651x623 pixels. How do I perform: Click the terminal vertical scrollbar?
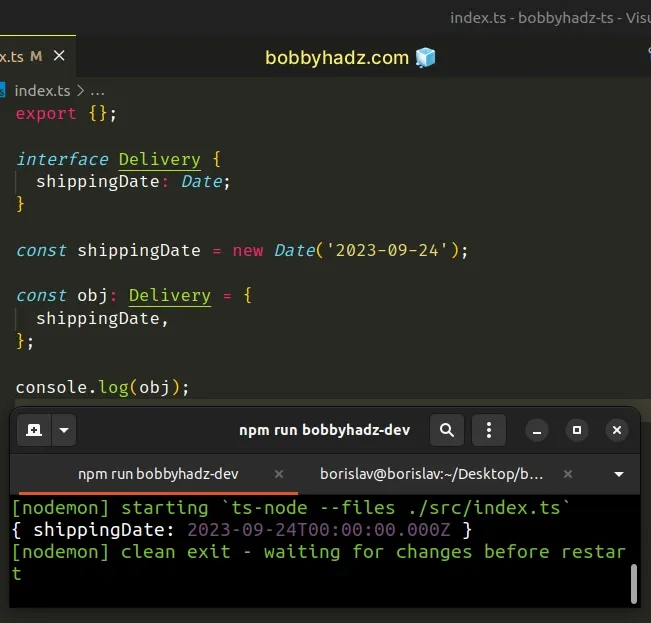point(634,583)
